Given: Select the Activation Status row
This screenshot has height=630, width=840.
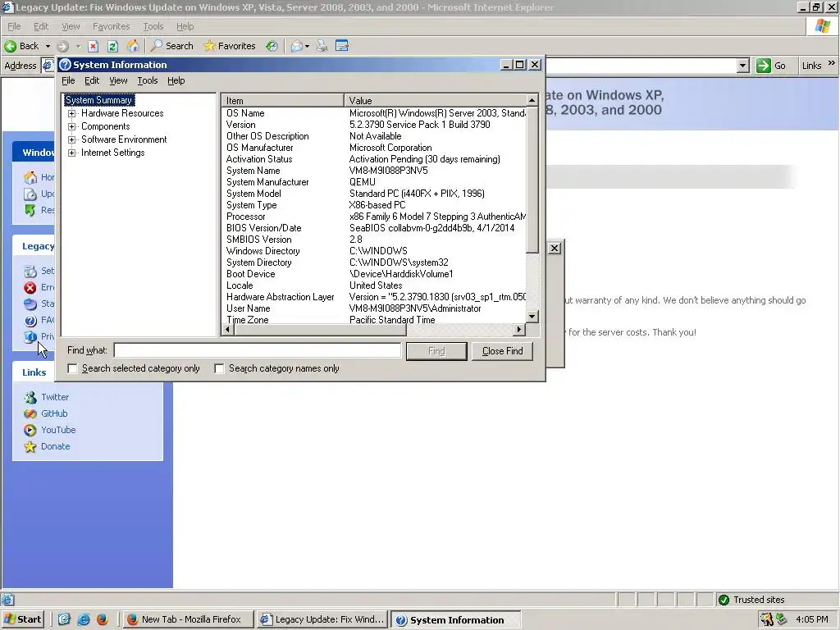Looking at the screenshot, I should click(374, 159).
